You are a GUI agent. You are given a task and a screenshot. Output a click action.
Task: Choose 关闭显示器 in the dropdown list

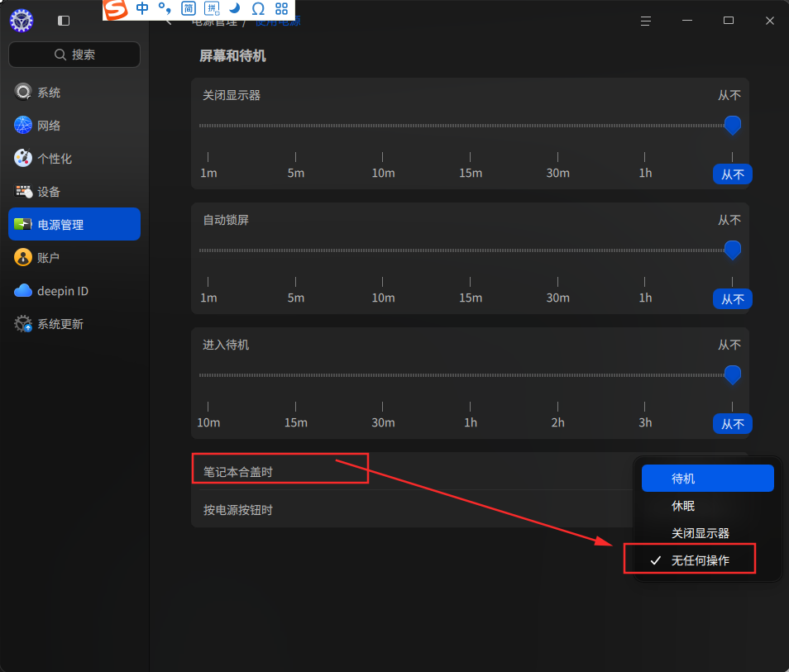(707, 532)
